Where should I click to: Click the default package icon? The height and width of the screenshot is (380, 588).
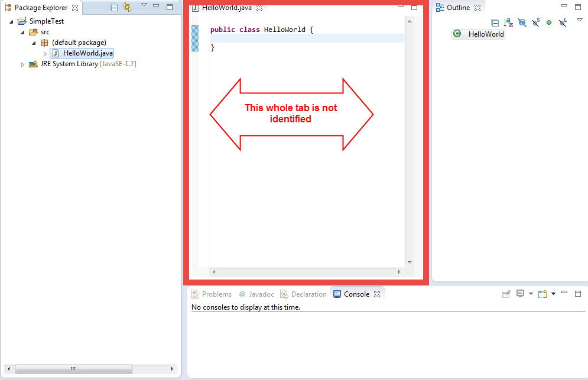point(45,43)
